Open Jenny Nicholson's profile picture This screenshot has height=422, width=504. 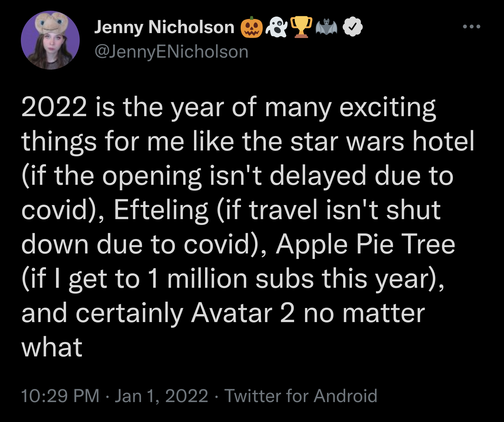50,40
